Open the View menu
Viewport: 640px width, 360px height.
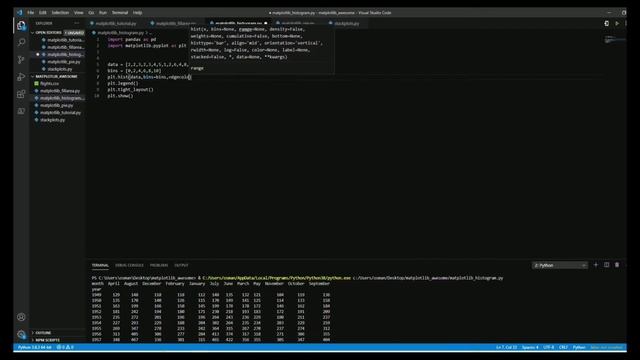78,13
